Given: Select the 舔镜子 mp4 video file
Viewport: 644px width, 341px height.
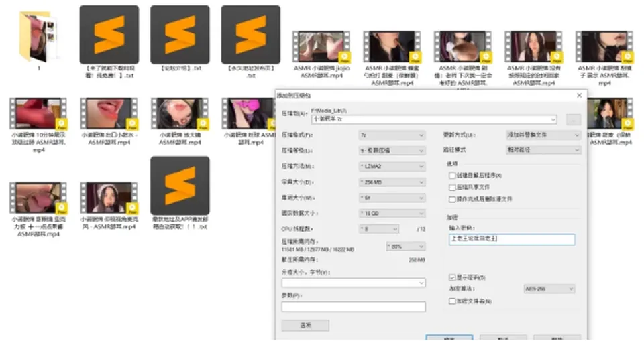Looking at the screenshot, I should tap(604, 58).
